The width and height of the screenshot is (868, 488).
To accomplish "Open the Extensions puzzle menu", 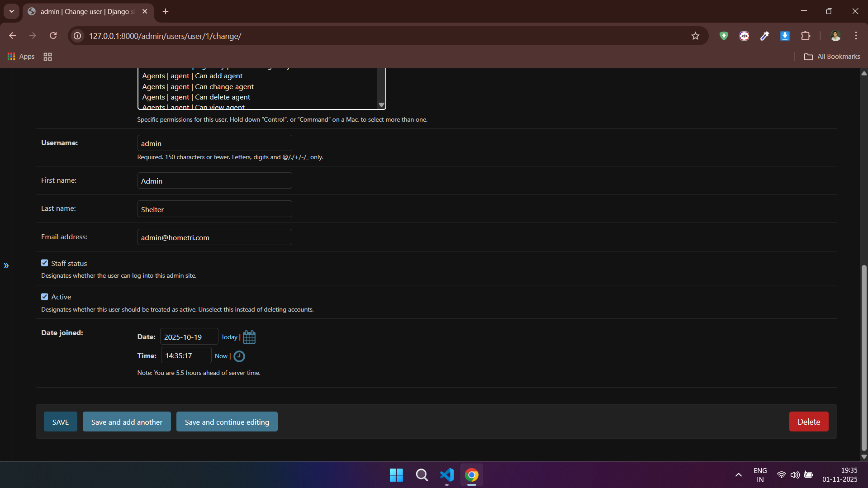I will (x=806, y=36).
